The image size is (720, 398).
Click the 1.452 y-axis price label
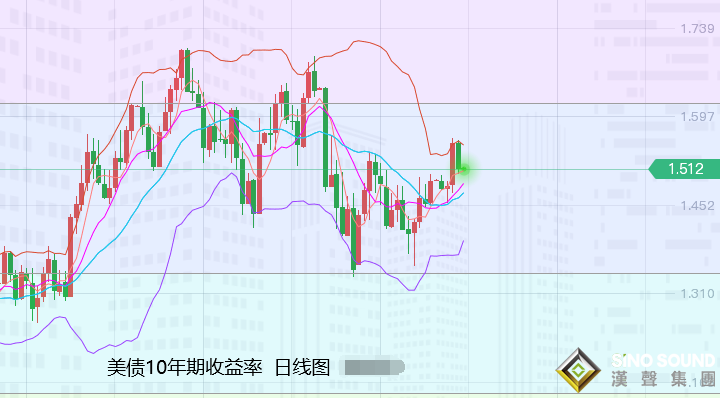point(697,206)
